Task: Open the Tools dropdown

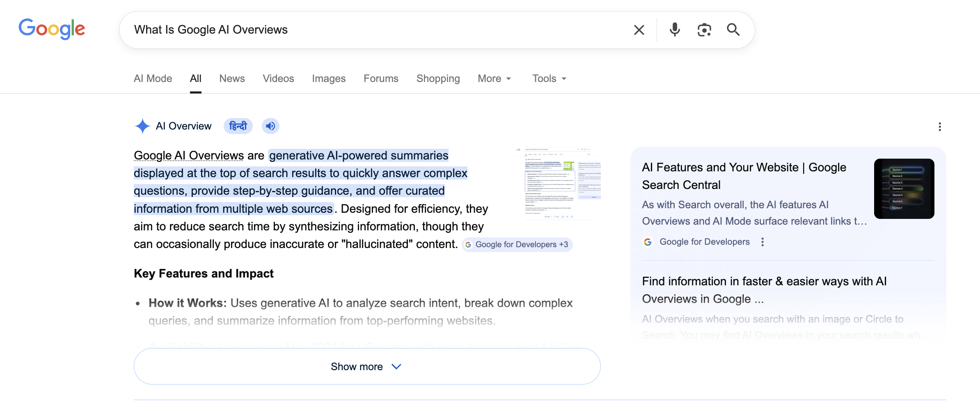Action: tap(550, 78)
